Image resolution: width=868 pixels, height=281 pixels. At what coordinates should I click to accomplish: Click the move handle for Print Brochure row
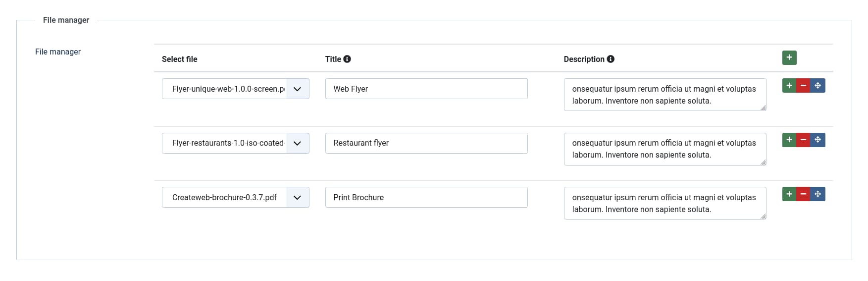[x=817, y=194]
